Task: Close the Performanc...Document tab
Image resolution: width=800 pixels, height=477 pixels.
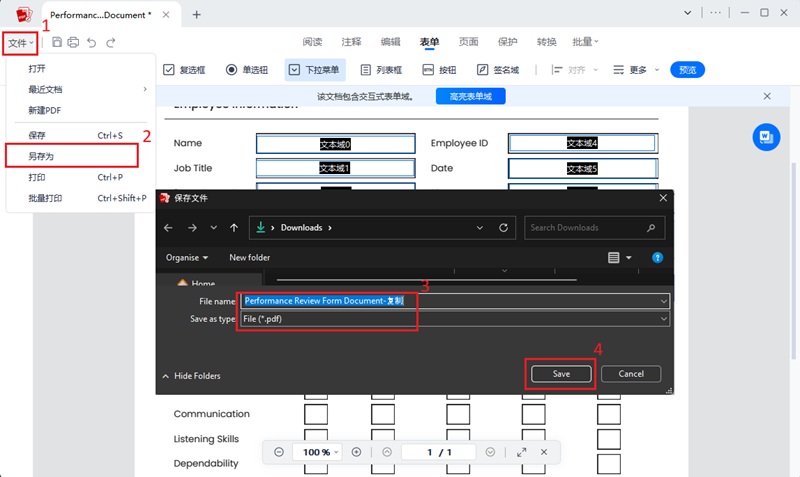Action: [x=166, y=15]
